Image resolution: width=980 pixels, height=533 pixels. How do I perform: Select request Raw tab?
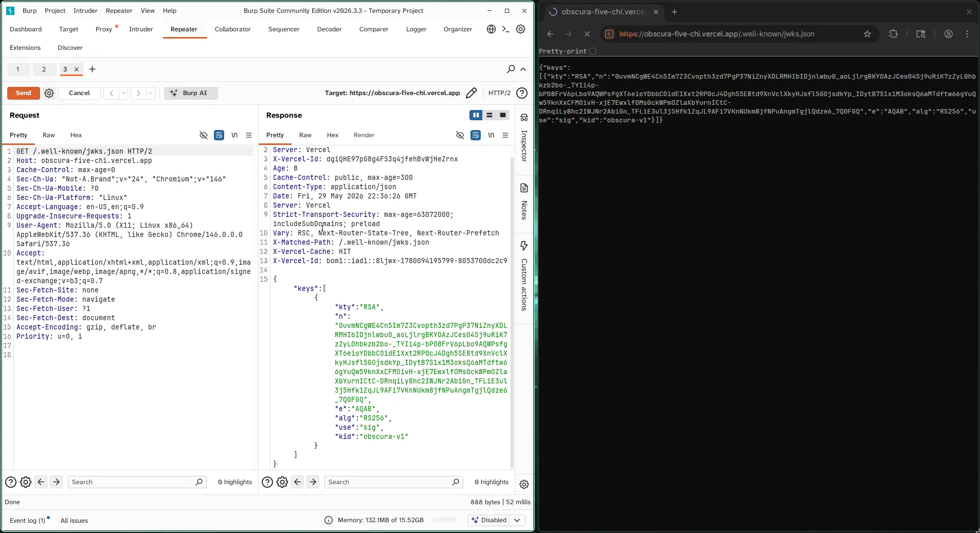(x=49, y=135)
